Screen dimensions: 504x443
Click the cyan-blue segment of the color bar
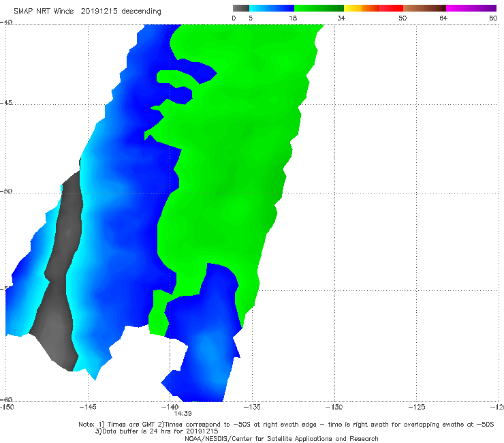(272, 8)
